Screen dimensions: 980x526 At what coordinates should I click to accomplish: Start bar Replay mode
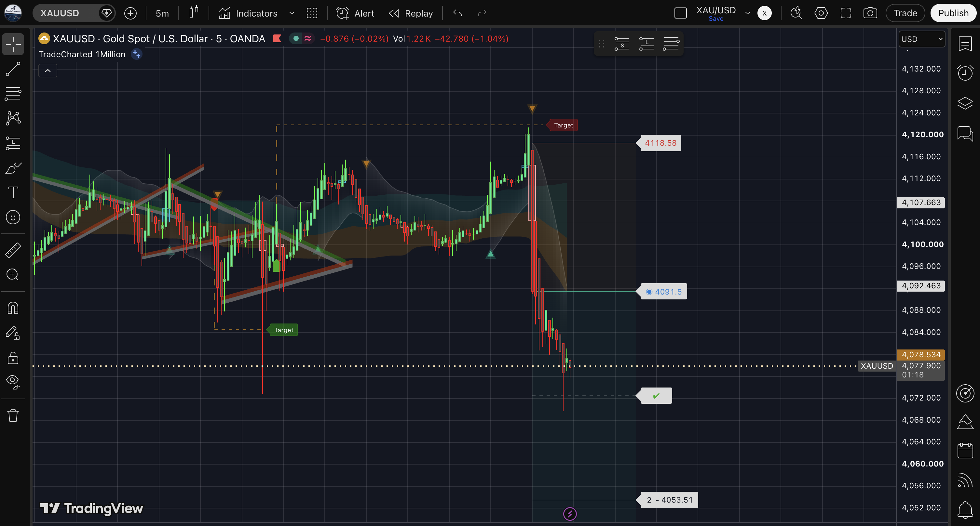coord(411,13)
